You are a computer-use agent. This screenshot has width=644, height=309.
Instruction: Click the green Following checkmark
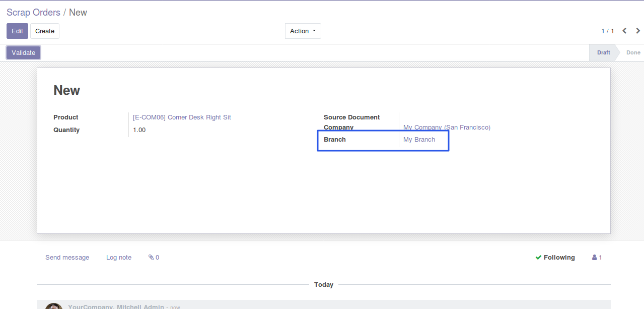pyautogui.click(x=538, y=257)
